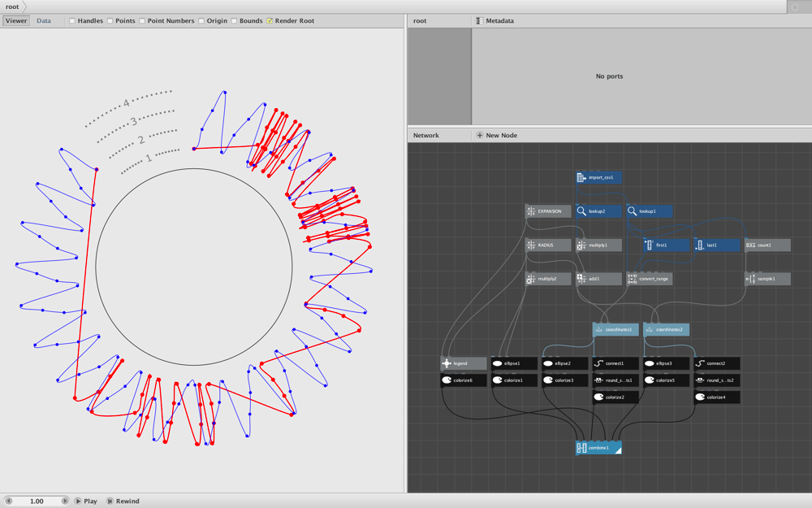Viewport: 812px width, 508px height.
Task: Click the frame number field showing 1.00
Action: tap(37, 501)
